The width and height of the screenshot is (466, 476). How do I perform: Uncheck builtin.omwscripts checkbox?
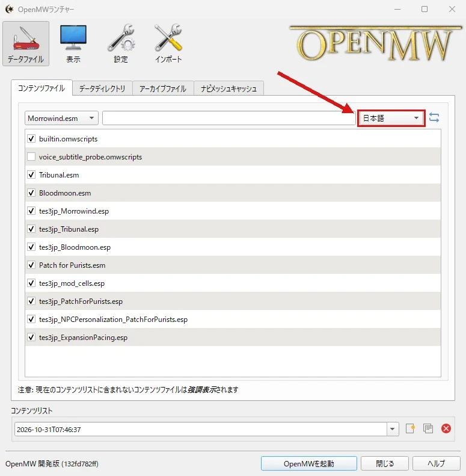point(31,139)
